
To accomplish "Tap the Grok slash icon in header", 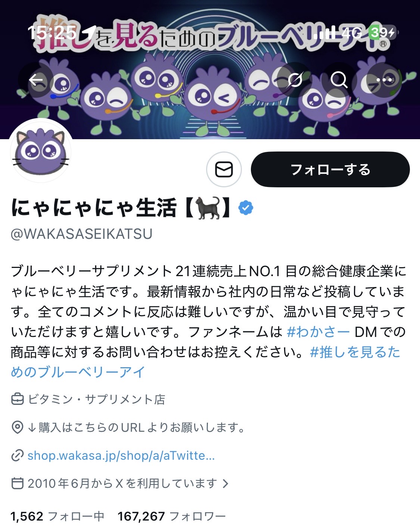I will (295, 80).
